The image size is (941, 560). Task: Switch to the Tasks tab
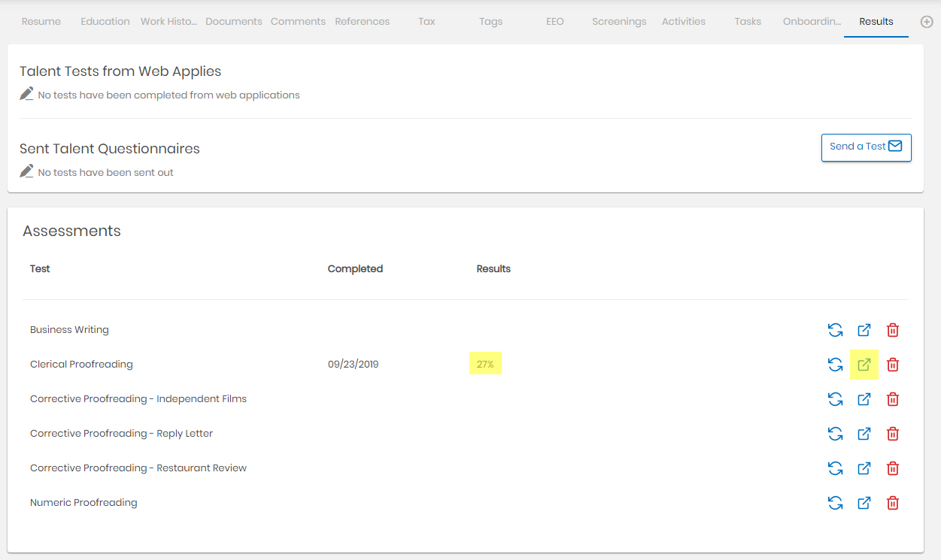coord(748,22)
